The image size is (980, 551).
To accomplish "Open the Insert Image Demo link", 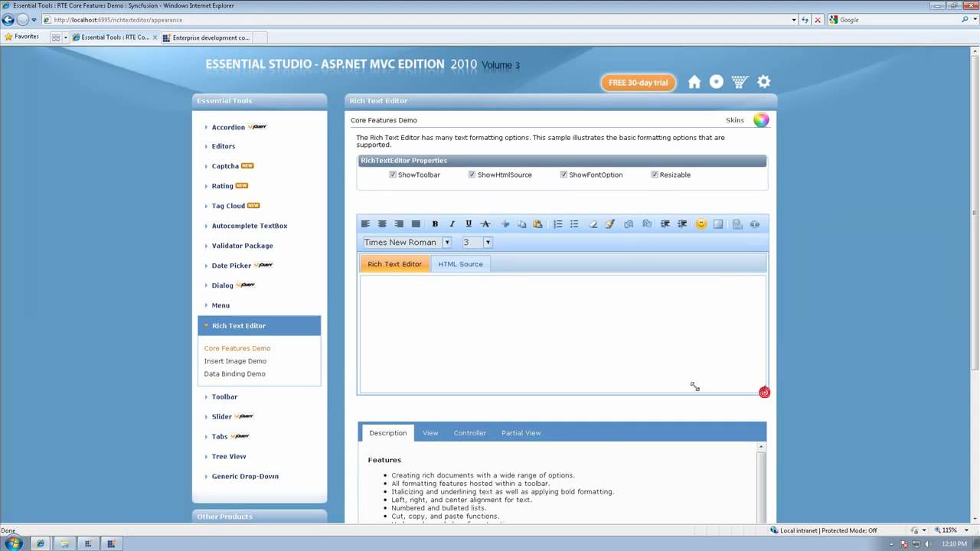I will click(235, 361).
